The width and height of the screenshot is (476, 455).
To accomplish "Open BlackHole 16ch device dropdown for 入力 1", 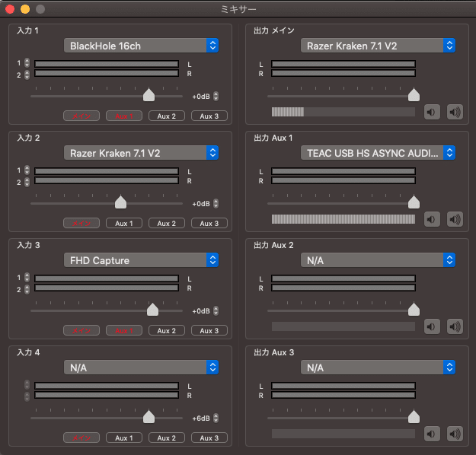I will [x=141, y=46].
